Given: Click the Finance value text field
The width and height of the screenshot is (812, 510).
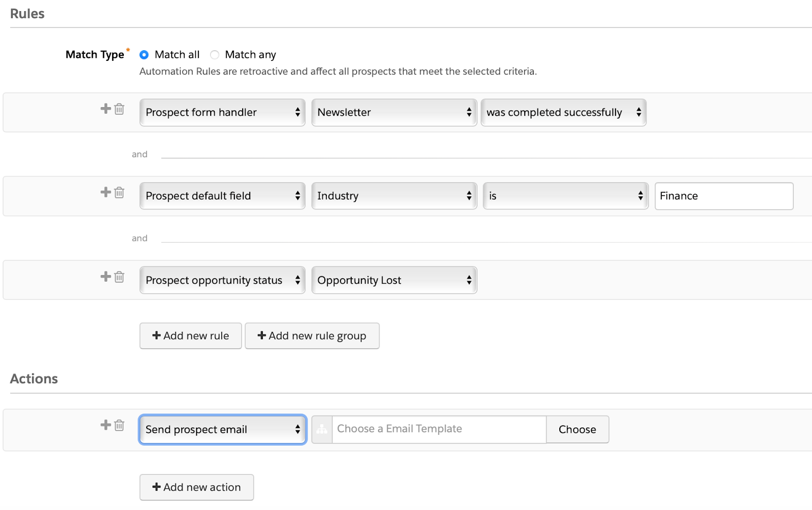Looking at the screenshot, I should [x=724, y=196].
